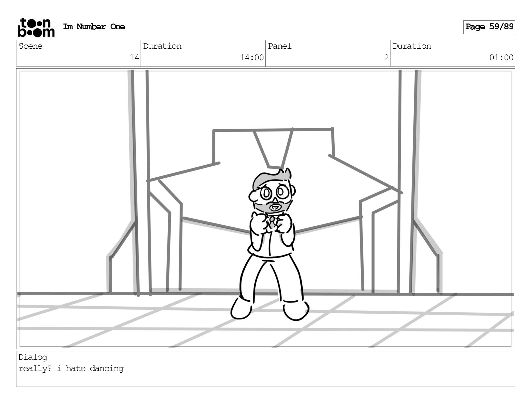Click the dialog text "really? i hate dancing"
This screenshot has width=532, height=411.
tap(71, 368)
